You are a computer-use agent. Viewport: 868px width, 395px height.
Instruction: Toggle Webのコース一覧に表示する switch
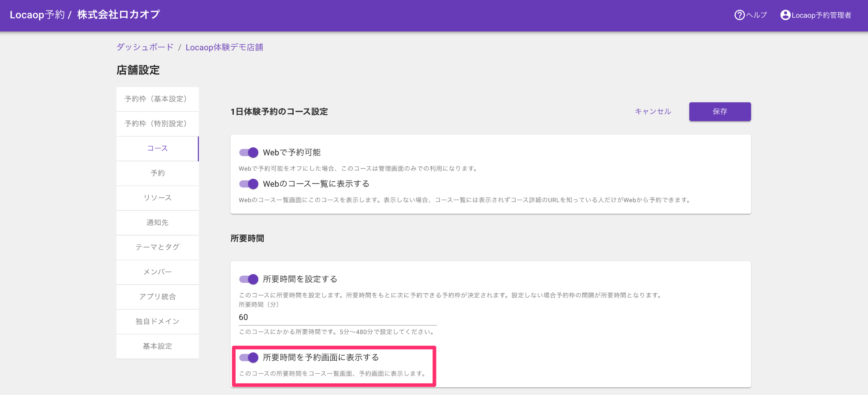pos(249,184)
